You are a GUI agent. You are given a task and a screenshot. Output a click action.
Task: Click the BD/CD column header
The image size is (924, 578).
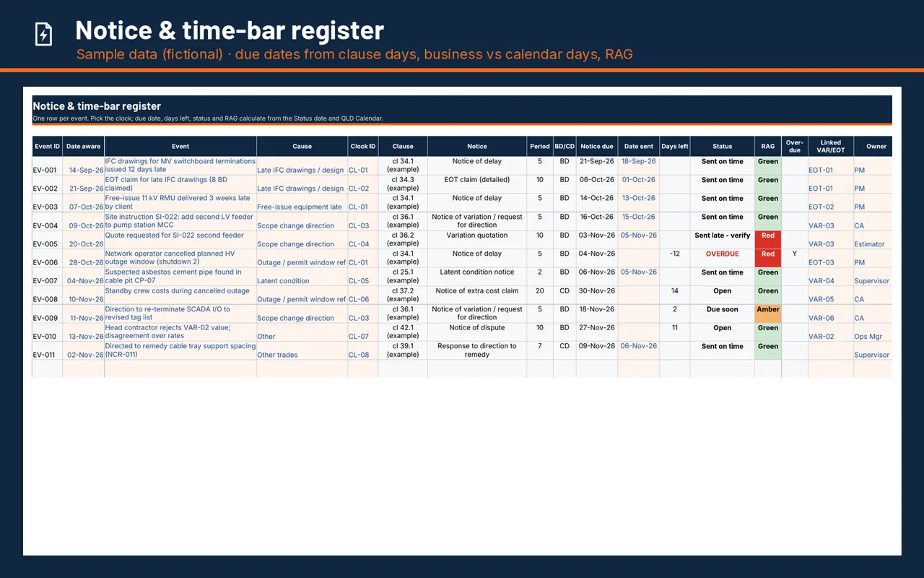pyautogui.click(x=565, y=146)
